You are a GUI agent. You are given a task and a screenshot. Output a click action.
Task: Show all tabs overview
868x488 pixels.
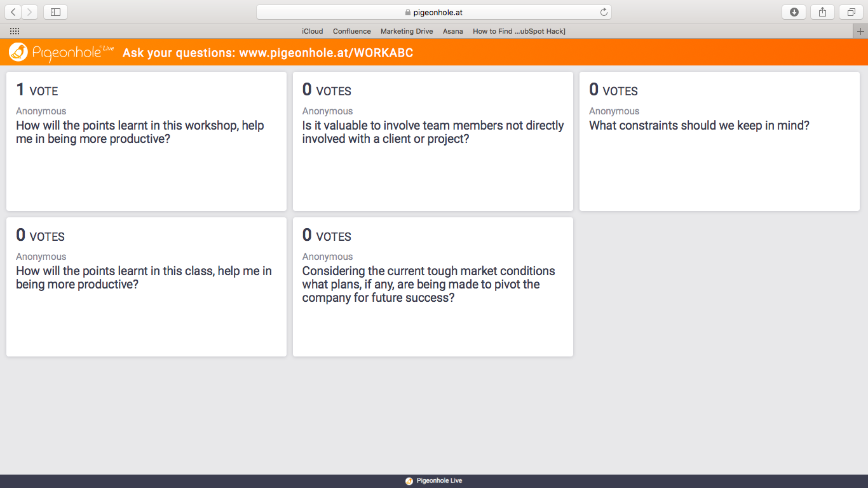(851, 12)
